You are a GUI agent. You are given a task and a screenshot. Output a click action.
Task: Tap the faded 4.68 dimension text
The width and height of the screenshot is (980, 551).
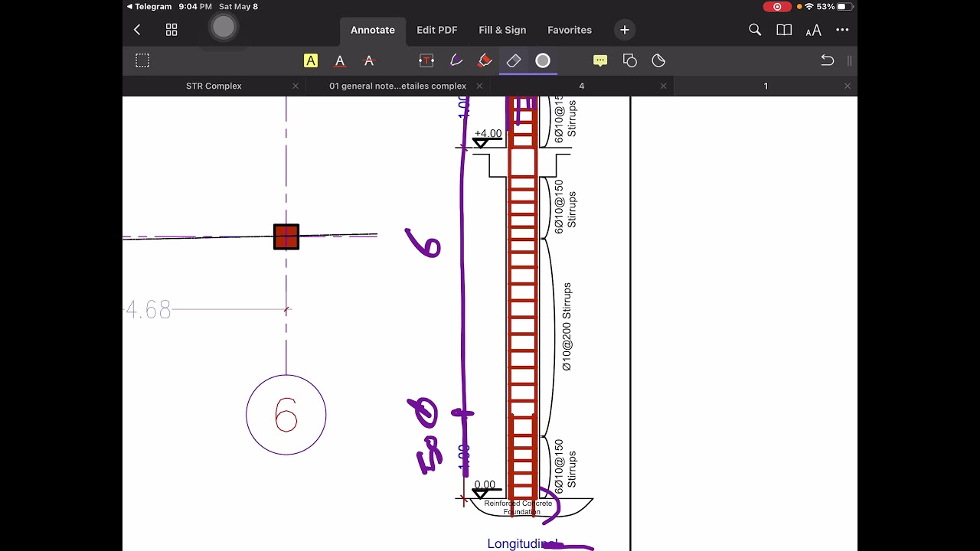coord(148,310)
